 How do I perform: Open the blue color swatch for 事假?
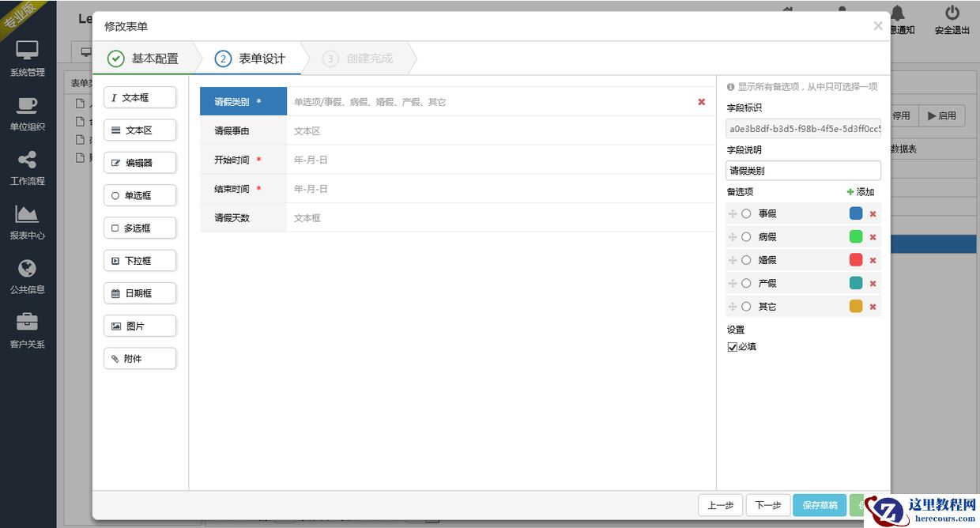pyautogui.click(x=856, y=213)
